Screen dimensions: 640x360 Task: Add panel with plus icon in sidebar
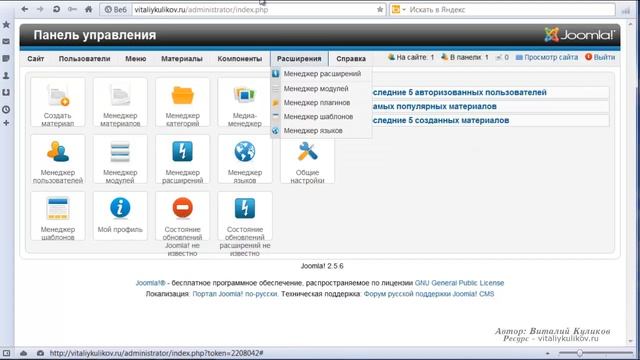[x=6, y=123]
